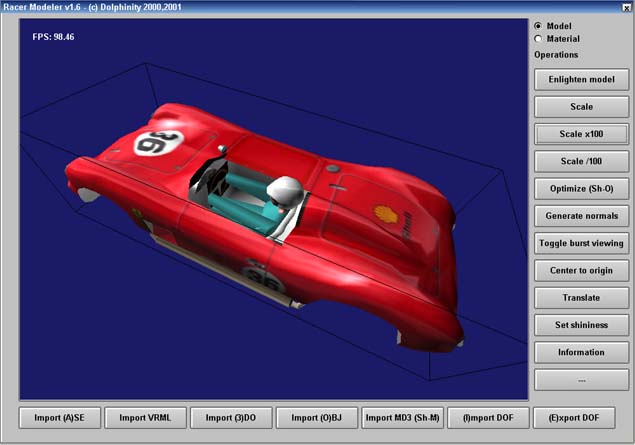Open the Translate operation
The height and width of the screenshot is (445, 635).
(x=581, y=298)
